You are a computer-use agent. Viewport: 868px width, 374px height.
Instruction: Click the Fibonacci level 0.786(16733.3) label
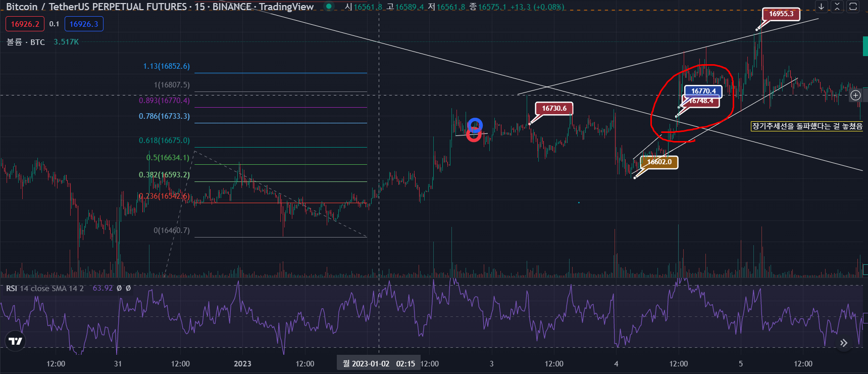pos(165,116)
